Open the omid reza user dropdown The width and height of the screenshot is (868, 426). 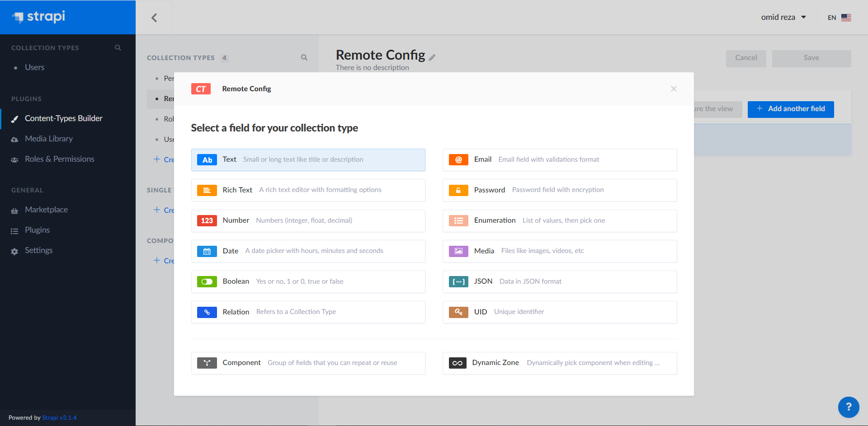(783, 17)
